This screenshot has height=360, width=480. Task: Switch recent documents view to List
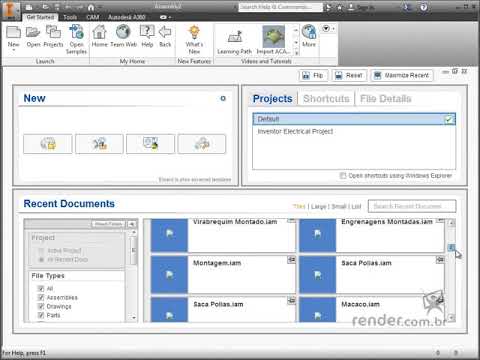(356, 206)
